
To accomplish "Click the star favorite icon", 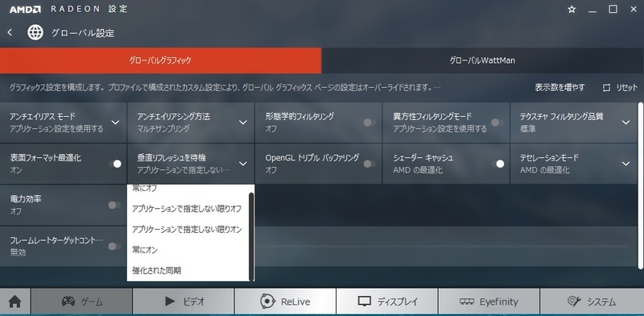I will [572, 10].
